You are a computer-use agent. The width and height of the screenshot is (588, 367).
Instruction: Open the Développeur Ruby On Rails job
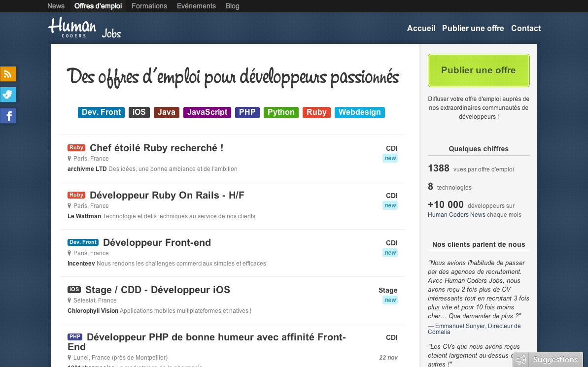[x=167, y=196]
